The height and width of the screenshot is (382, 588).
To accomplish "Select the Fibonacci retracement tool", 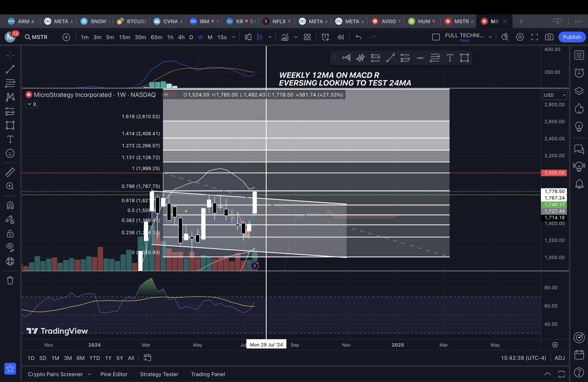I will coord(10,83).
